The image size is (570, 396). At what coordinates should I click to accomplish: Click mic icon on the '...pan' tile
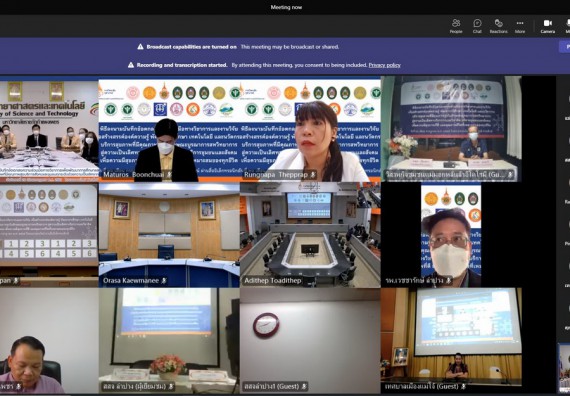(x=16, y=281)
